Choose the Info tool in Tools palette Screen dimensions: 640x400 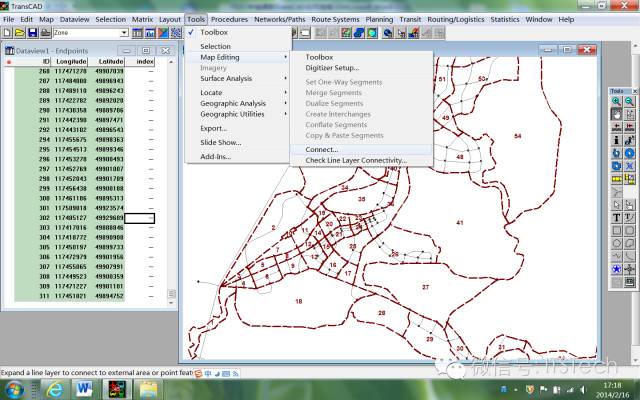616,140
